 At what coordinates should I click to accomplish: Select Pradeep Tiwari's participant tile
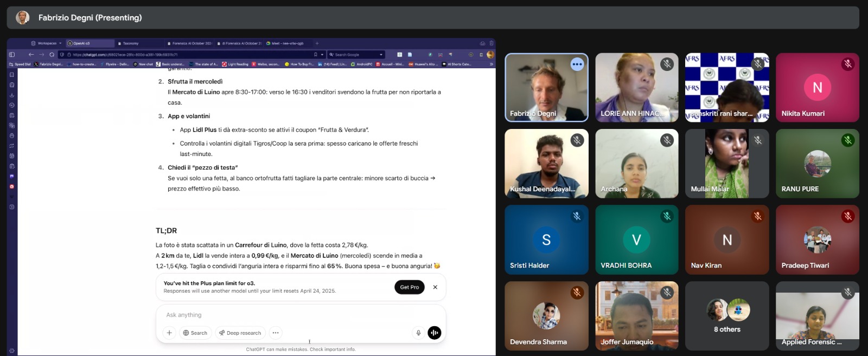(818, 240)
